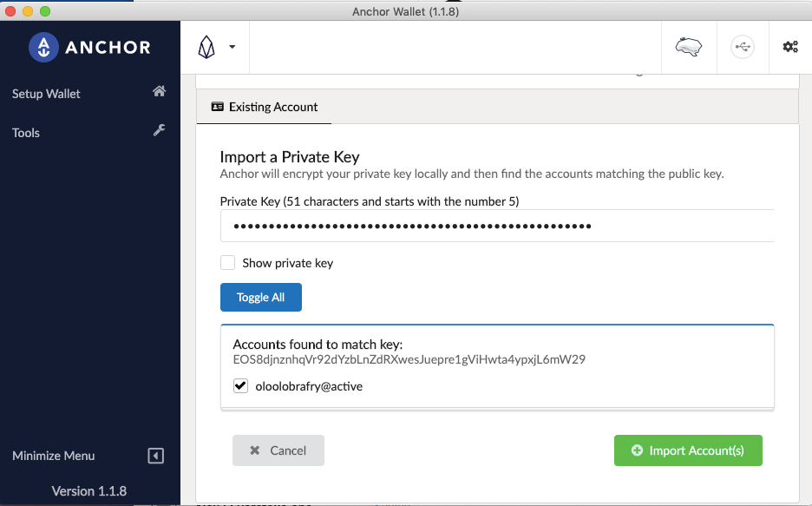
Task: Click the yellow macOS minimize window button
Action: tap(28, 11)
